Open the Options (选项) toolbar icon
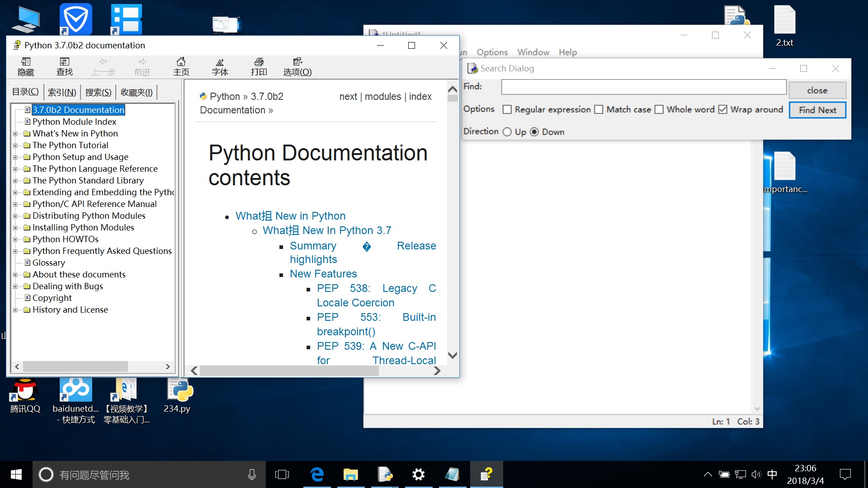The image size is (868, 488). click(x=297, y=66)
